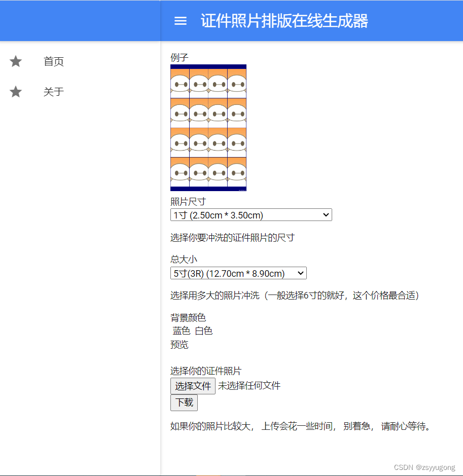Image resolution: width=463 pixels, height=476 pixels.
Task: Click the 证件照片排版在线生成器 title
Action: pyautogui.click(x=284, y=21)
